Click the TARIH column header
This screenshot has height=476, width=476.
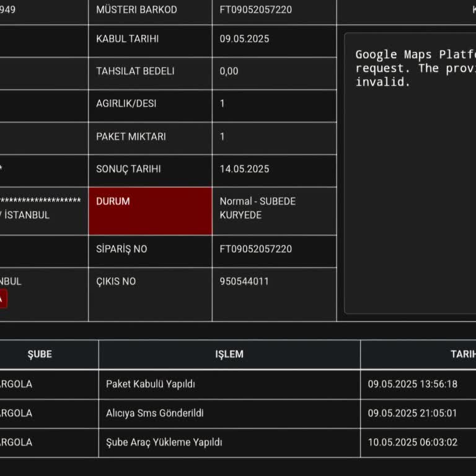coord(462,355)
